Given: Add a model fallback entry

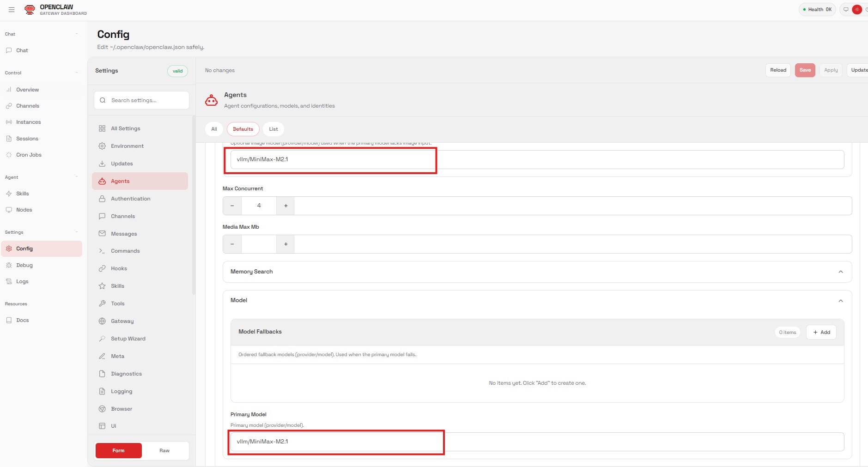Looking at the screenshot, I should coord(821,332).
